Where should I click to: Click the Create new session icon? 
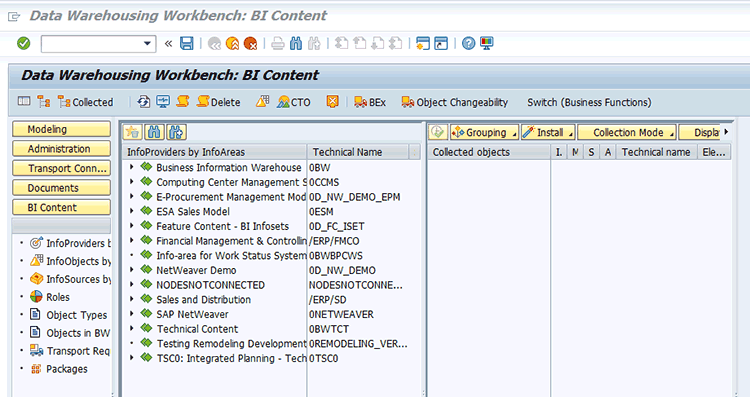423,44
